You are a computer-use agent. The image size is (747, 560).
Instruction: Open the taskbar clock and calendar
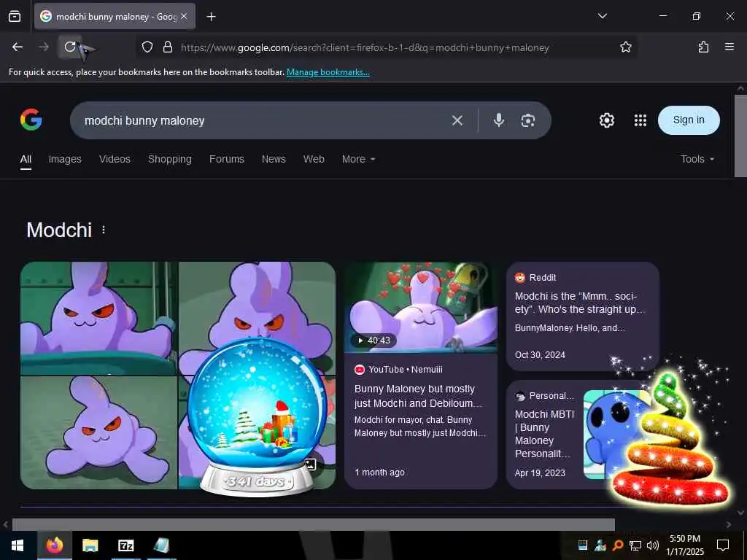[685, 545]
